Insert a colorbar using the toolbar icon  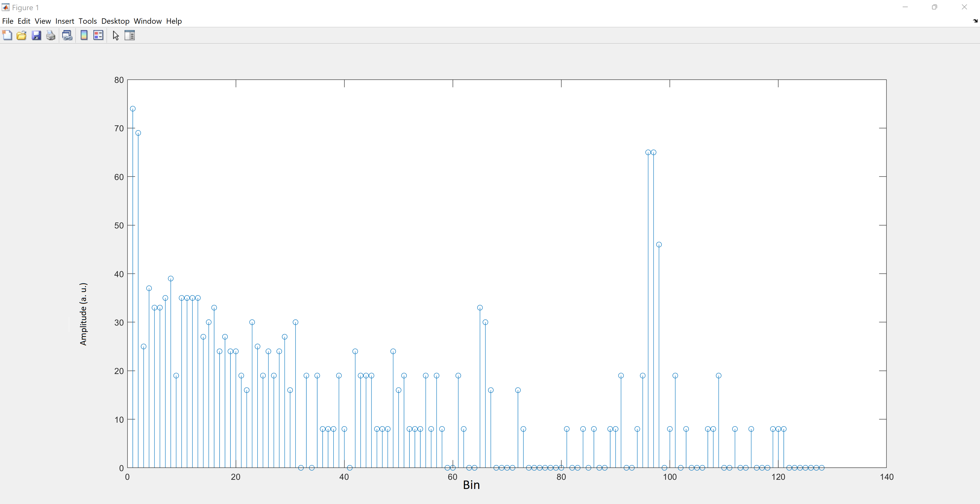[84, 35]
